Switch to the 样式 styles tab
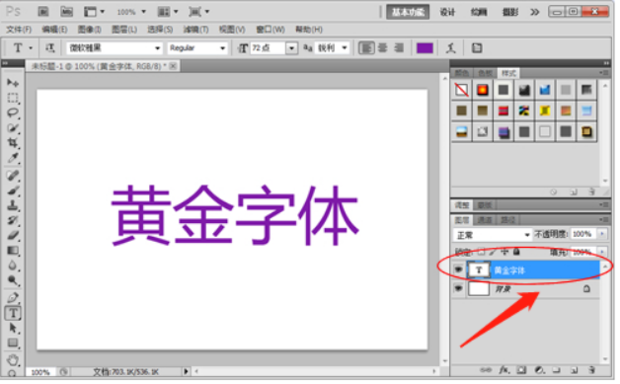The image size is (620, 384). click(508, 74)
